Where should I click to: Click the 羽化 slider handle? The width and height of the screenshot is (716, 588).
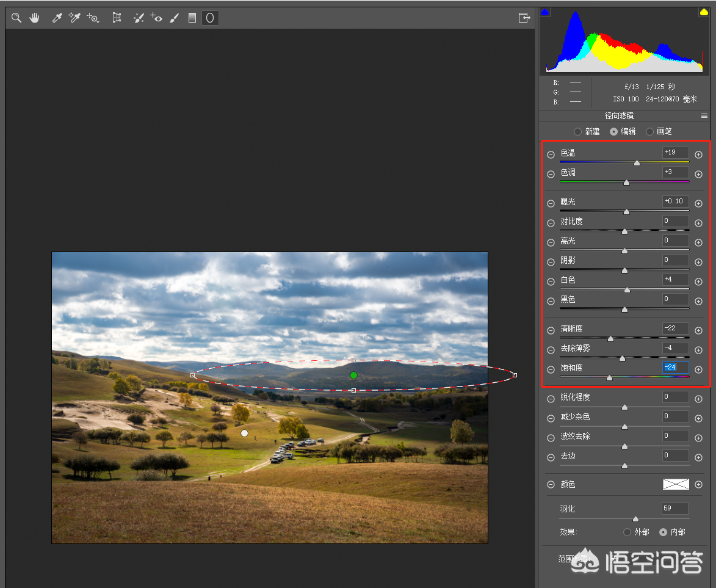pos(635,519)
